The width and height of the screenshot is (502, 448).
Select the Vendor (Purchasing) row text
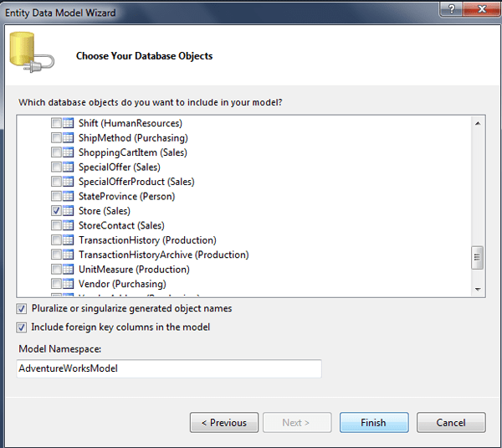(122, 284)
